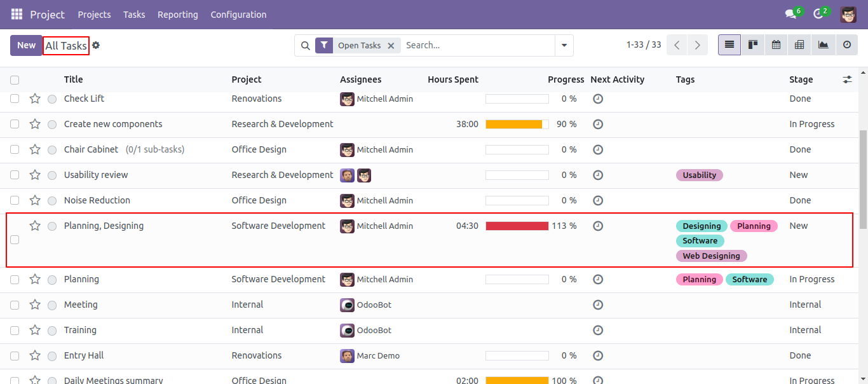Select all tasks with header checkbox
868x384 pixels.
pyautogui.click(x=15, y=80)
